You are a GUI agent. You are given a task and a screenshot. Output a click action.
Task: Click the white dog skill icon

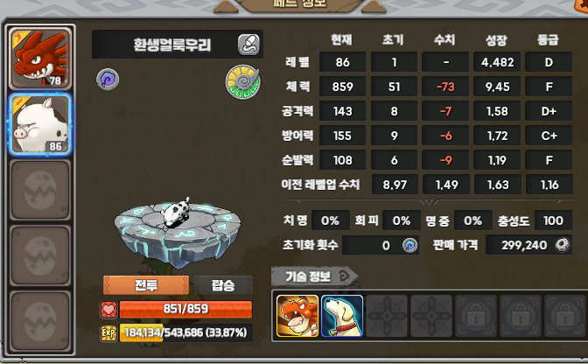point(342,316)
